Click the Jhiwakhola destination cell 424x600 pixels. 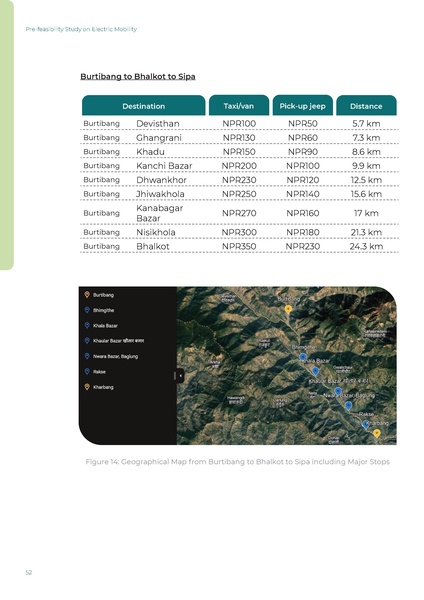tap(160, 194)
